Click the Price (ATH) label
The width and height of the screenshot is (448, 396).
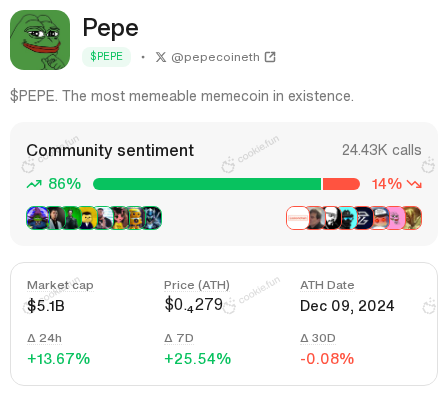pos(197,285)
